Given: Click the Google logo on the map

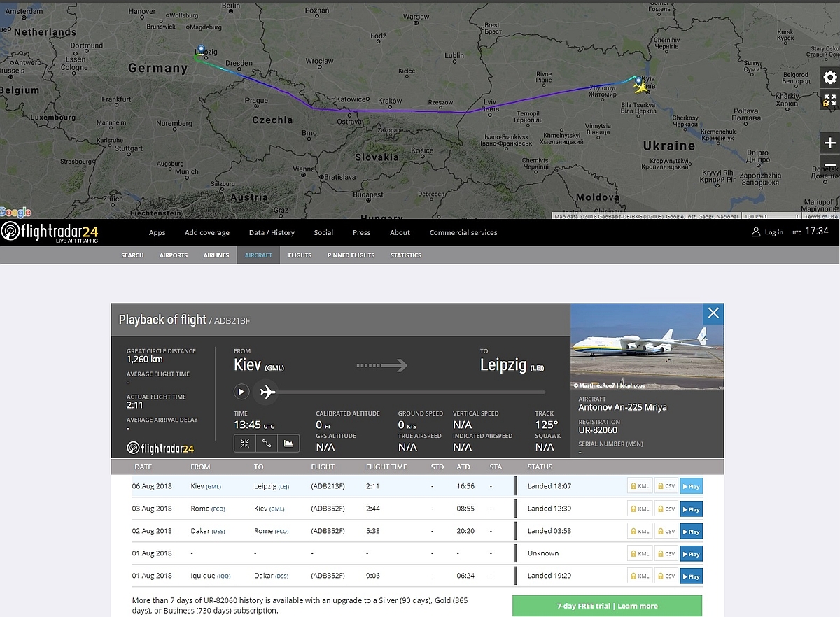Looking at the screenshot, I should click(x=16, y=213).
